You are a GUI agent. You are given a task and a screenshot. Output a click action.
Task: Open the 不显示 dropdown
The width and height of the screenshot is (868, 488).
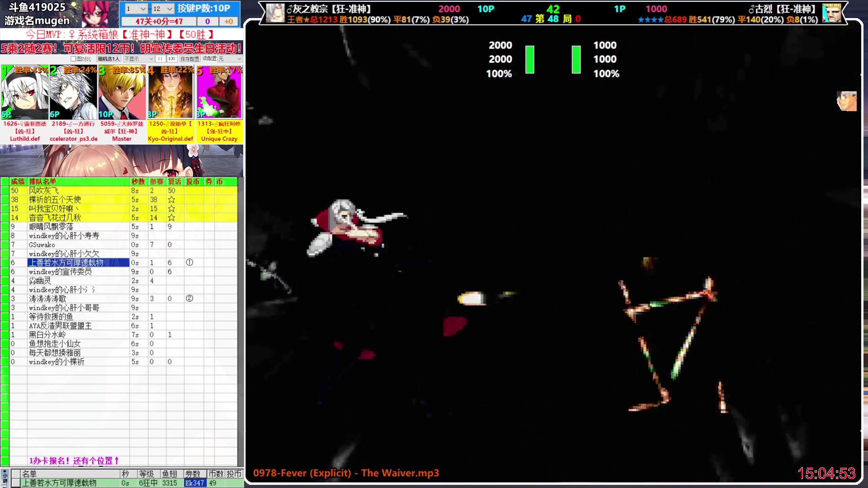pos(139,59)
